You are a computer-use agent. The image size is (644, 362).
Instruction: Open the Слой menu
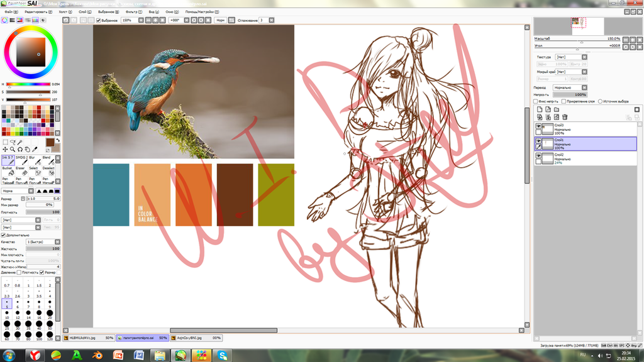pyautogui.click(x=85, y=12)
